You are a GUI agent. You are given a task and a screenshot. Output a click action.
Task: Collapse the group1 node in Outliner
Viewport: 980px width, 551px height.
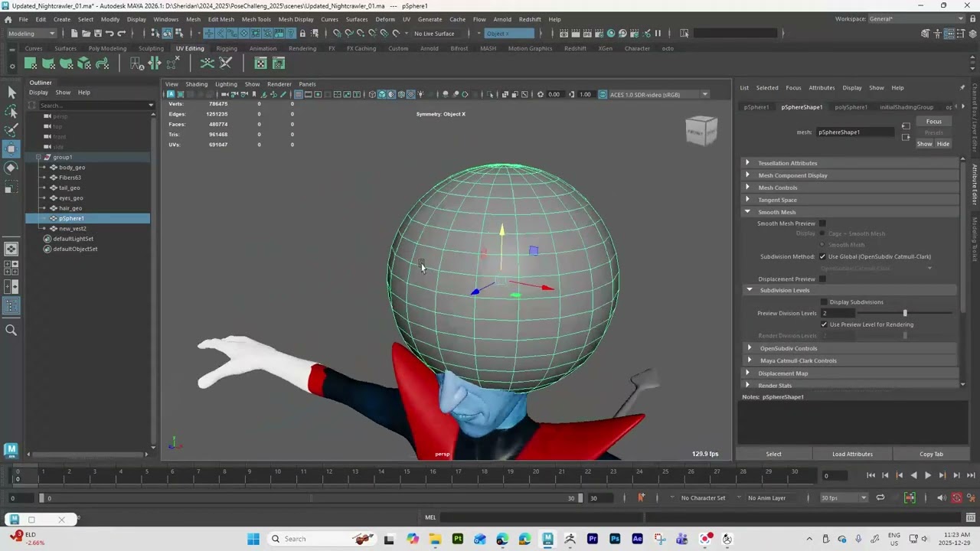point(38,157)
